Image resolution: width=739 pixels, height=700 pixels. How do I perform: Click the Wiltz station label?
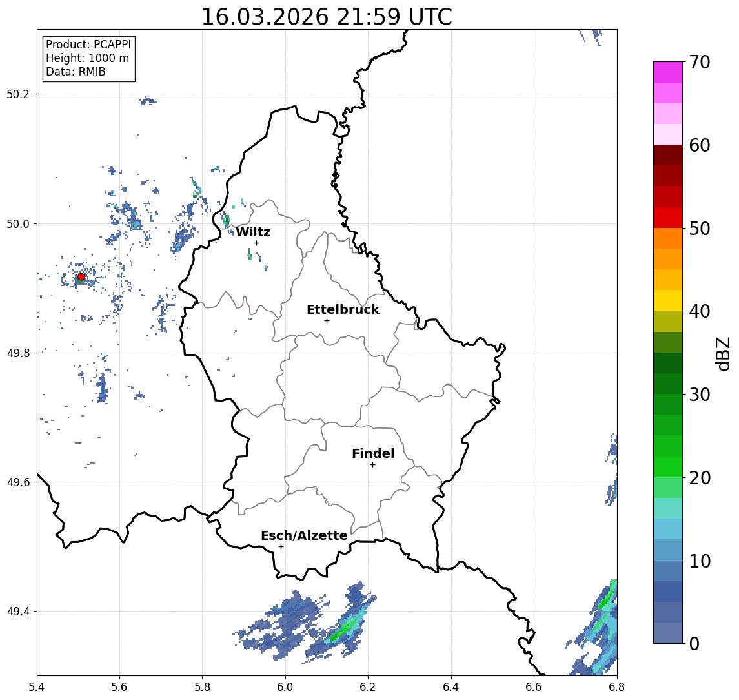coord(253,232)
